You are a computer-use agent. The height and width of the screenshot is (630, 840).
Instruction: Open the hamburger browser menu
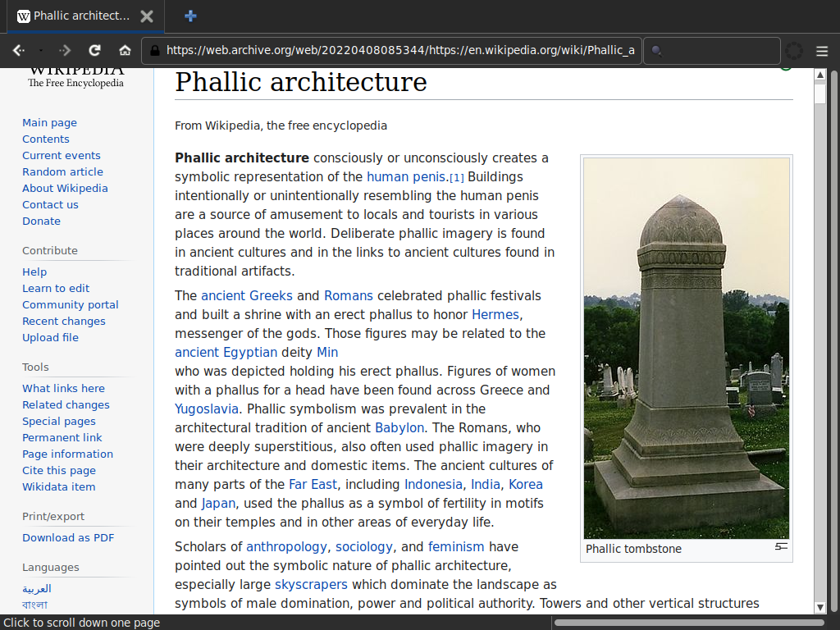822,50
